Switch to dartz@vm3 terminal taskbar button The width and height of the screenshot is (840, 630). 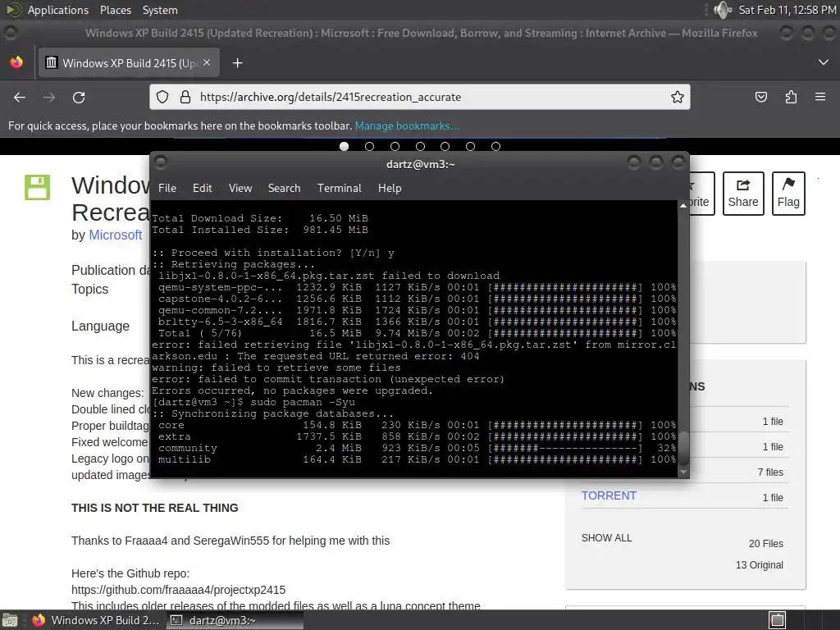[x=235, y=620]
